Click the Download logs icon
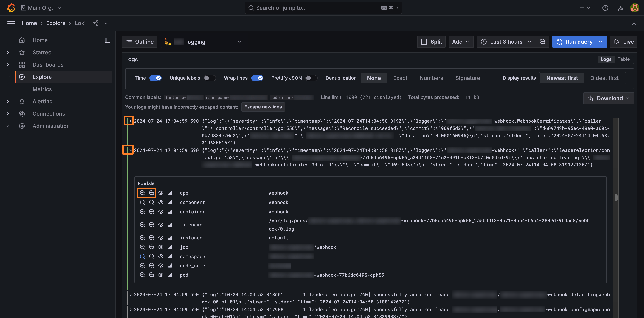 click(x=590, y=99)
